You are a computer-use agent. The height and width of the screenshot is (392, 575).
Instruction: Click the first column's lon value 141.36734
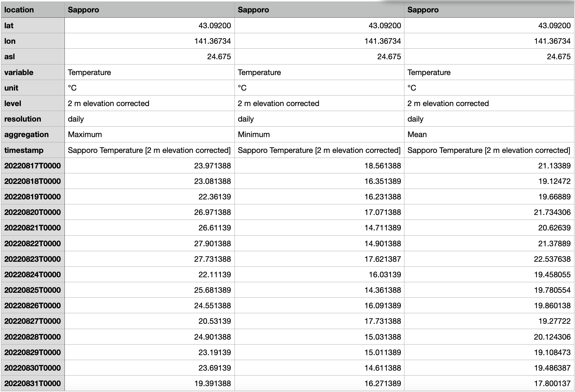(x=149, y=41)
